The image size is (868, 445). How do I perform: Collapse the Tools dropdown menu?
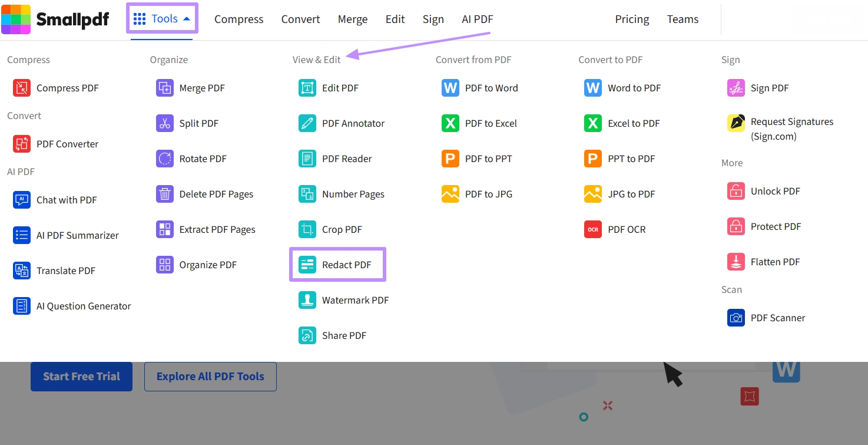[162, 18]
